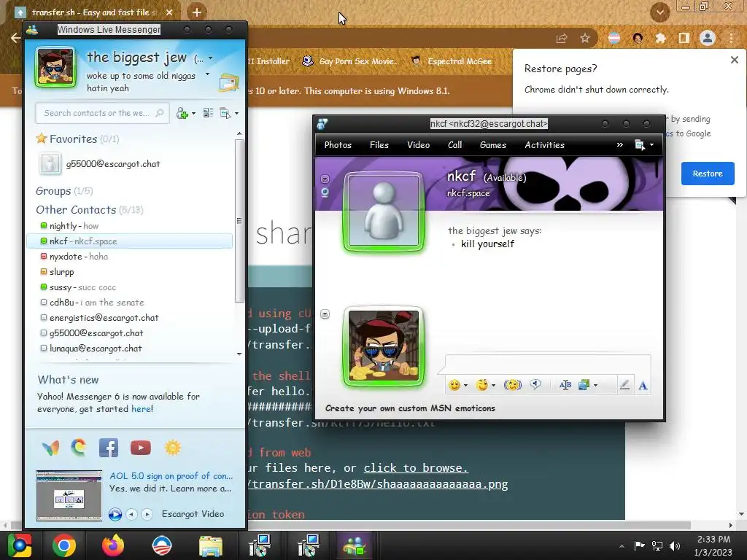Screen dimensions: 747x560
Task: Open the chat window menu icon
Action: click(x=640, y=145)
